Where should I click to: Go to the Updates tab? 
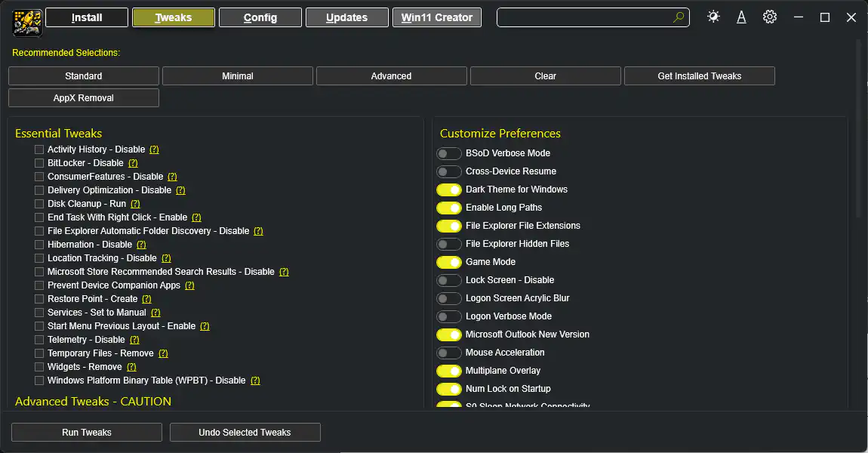346,17
